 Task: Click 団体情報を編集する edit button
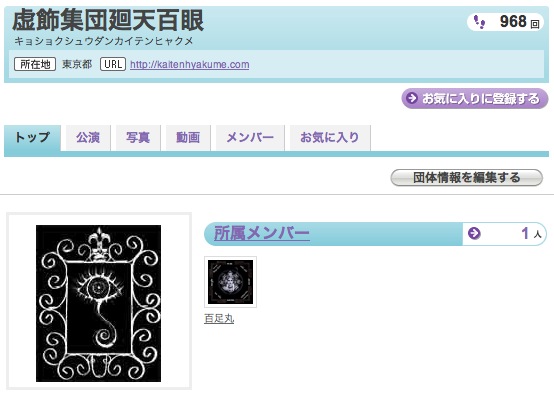point(466,177)
